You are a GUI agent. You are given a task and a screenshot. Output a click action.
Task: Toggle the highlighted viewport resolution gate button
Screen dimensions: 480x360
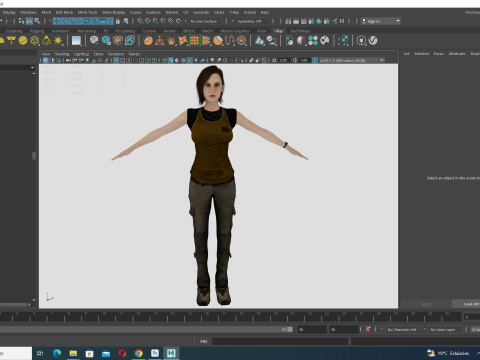click(116, 60)
